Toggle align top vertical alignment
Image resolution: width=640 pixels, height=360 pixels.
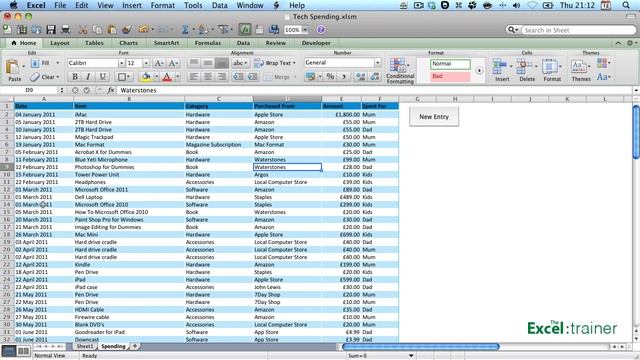pos(194,63)
